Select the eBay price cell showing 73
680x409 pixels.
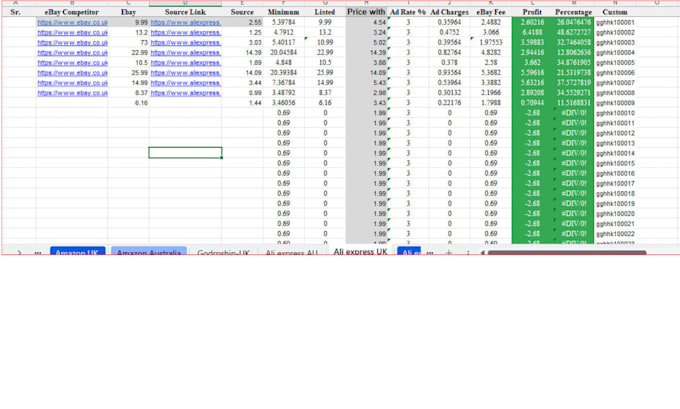(128, 43)
